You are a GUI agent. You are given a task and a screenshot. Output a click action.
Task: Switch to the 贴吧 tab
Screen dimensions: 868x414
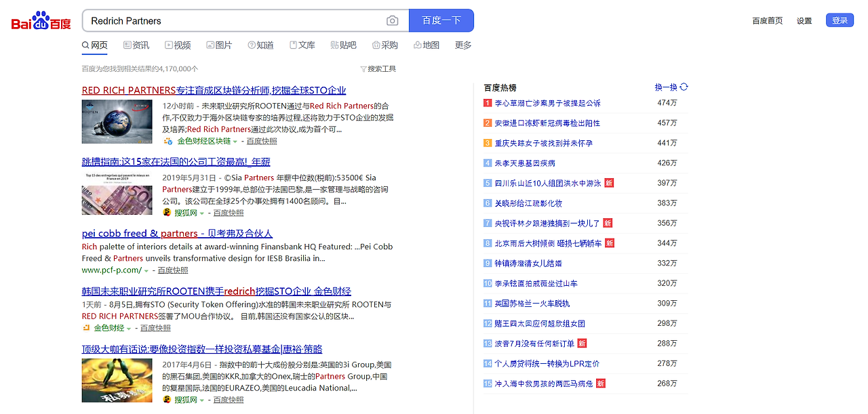(x=344, y=45)
